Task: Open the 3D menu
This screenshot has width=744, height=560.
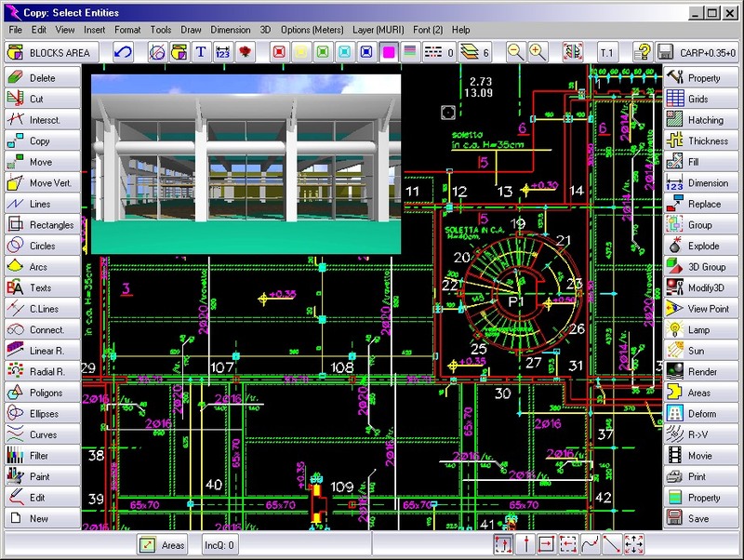Action: [x=265, y=30]
